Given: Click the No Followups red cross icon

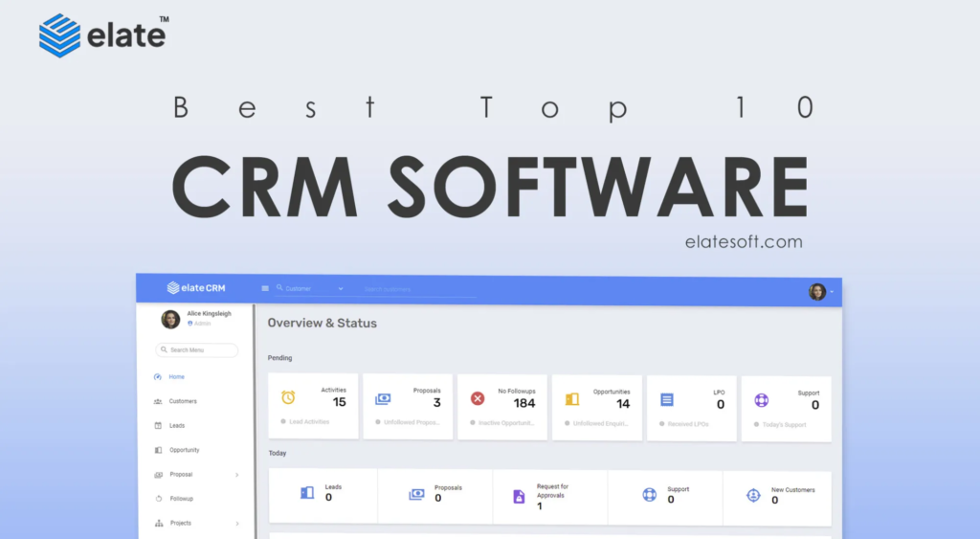Looking at the screenshot, I should (478, 398).
